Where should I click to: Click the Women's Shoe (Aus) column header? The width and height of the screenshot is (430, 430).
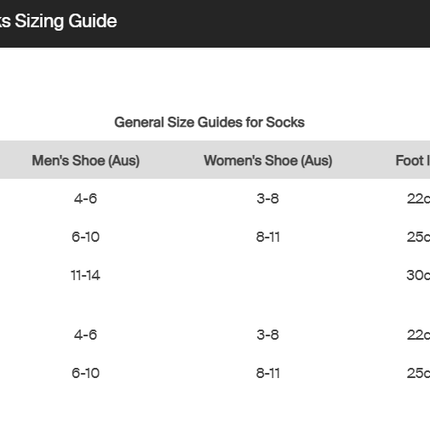tap(268, 160)
